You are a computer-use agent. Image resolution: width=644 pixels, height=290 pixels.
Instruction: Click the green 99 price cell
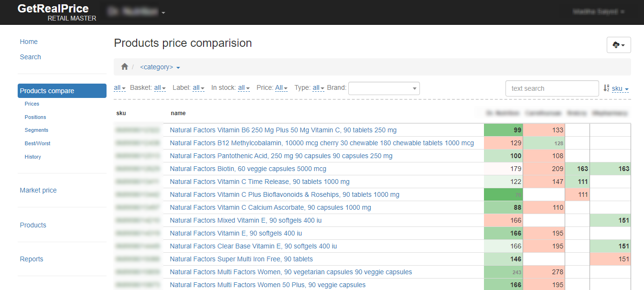click(x=503, y=130)
